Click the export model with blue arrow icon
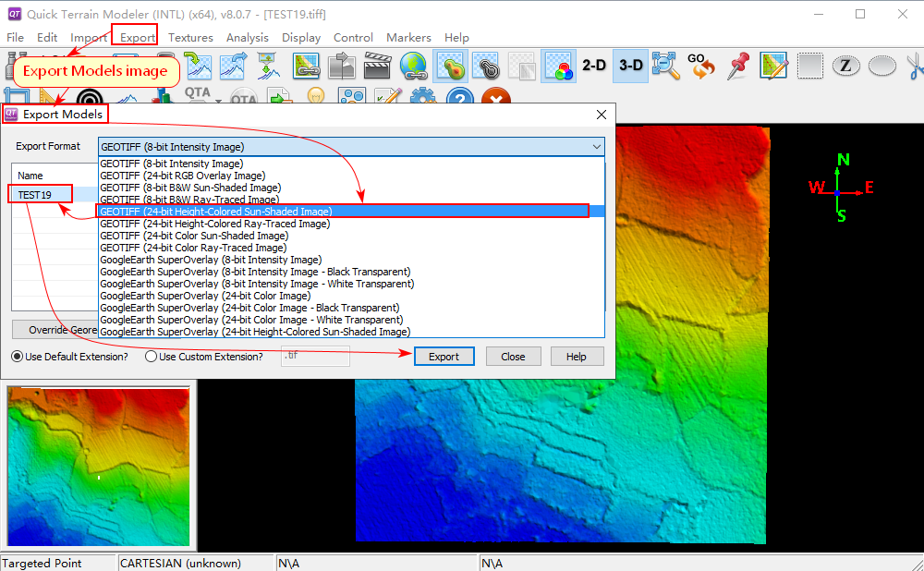This screenshot has width=924, height=571. (234, 66)
